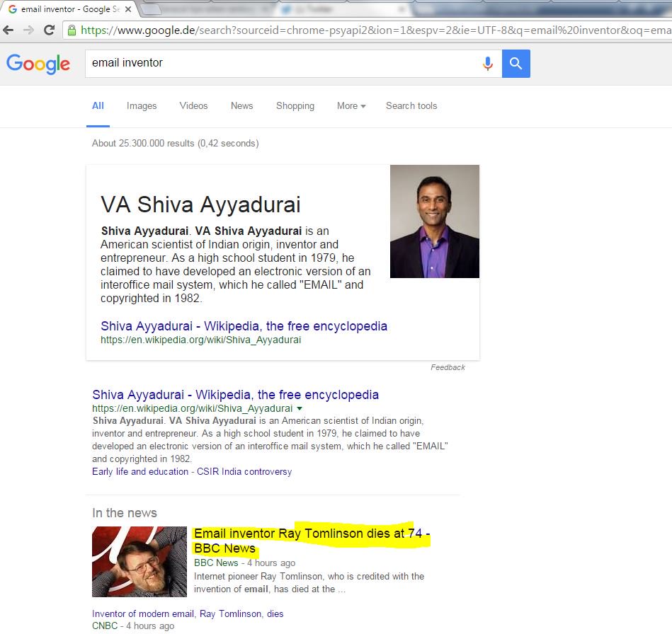Click VA Shiva Ayyadurai portrait photo
The width and height of the screenshot is (672, 634).
pyautogui.click(x=435, y=221)
